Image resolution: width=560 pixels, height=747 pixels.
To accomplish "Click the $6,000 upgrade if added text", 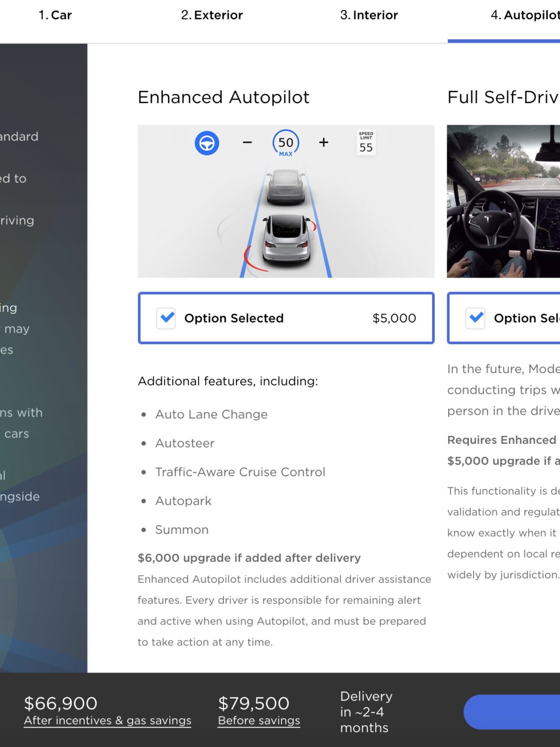I will pyautogui.click(x=249, y=558).
